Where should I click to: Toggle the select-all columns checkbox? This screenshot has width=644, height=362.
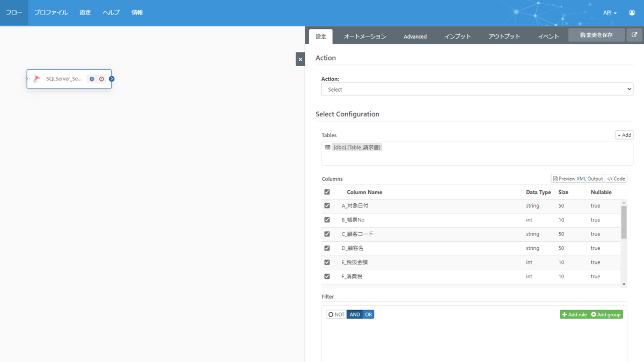coord(327,192)
